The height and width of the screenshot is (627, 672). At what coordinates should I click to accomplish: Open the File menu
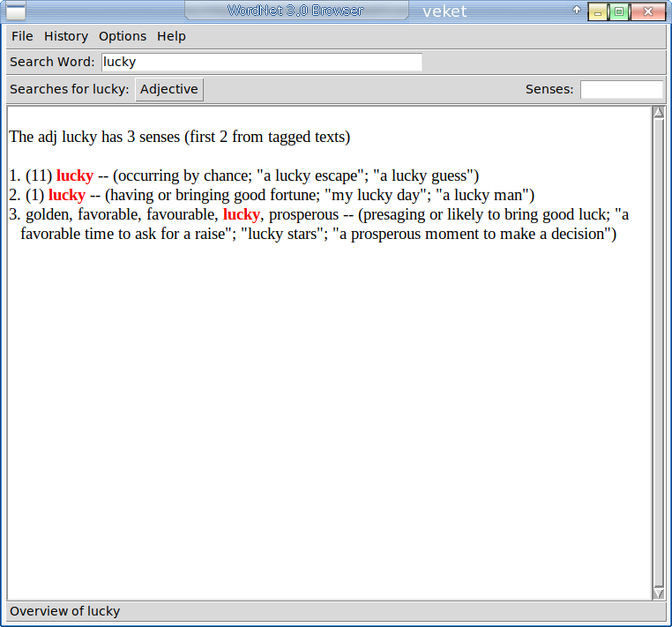tap(22, 36)
